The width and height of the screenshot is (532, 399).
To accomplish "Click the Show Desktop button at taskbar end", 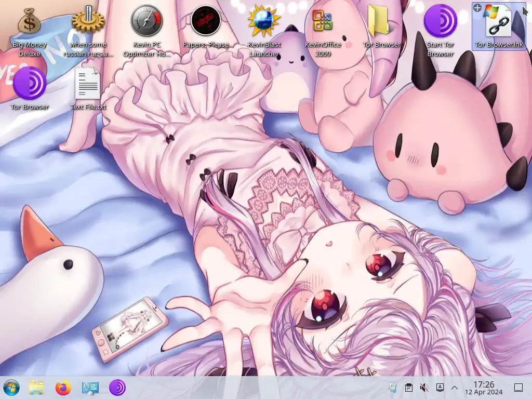I will click(x=518, y=388).
